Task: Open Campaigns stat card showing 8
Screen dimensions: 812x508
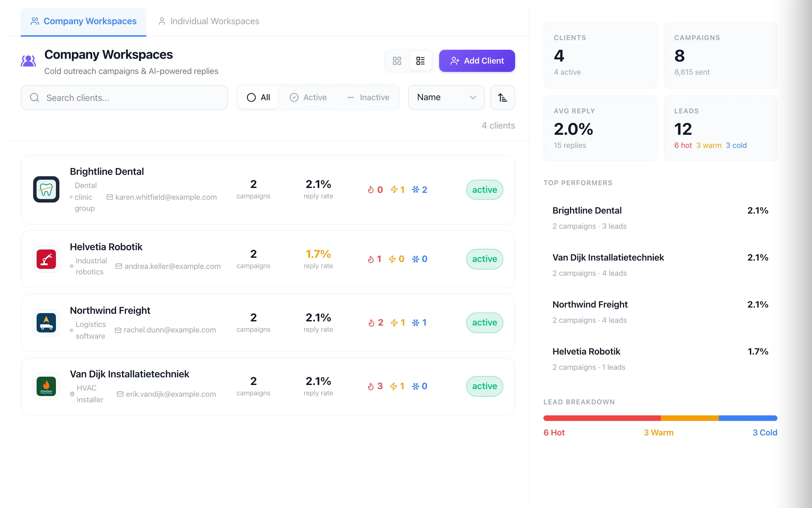Action: click(x=721, y=55)
